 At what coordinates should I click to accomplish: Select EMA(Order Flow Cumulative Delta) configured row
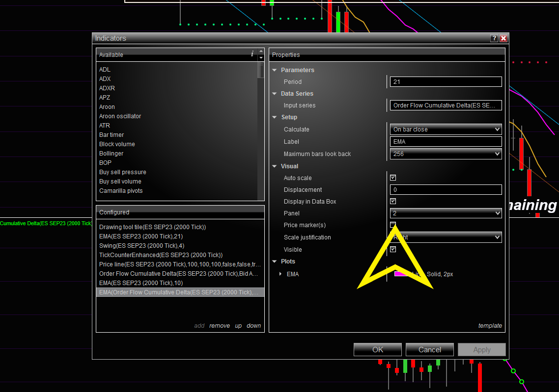tap(180, 292)
